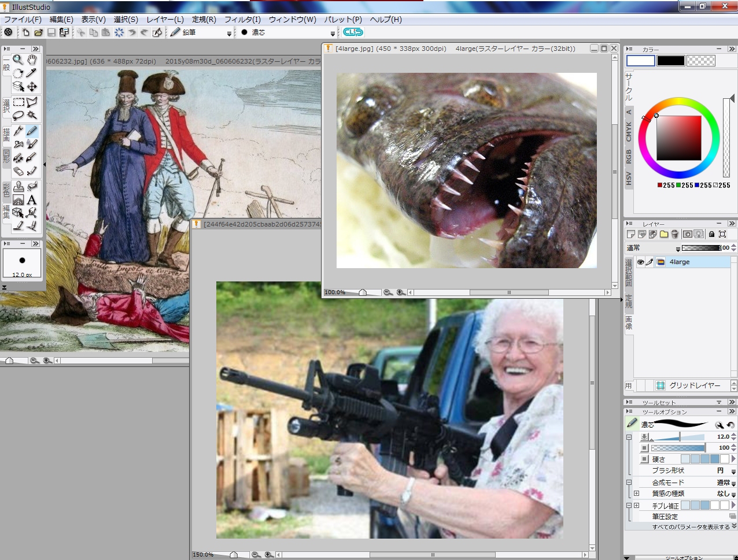The image size is (738, 560).
Task: Select the hand pan tool
Action: click(x=32, y=60)
